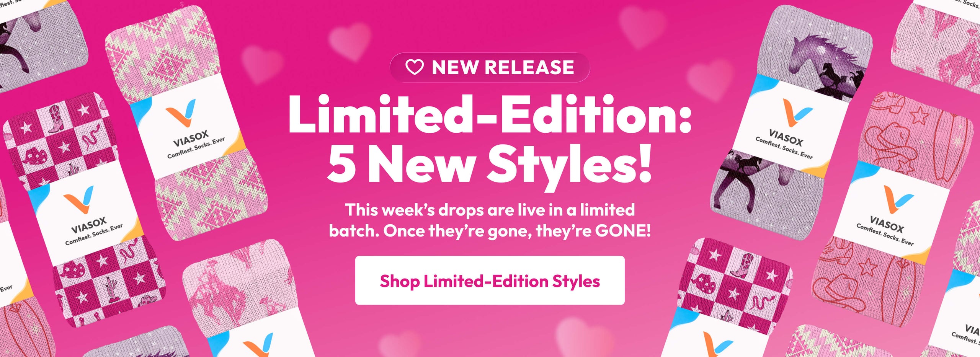
Task: Click the Limited-Edition: 5 New Styles headline
Action: coord(490,139)
